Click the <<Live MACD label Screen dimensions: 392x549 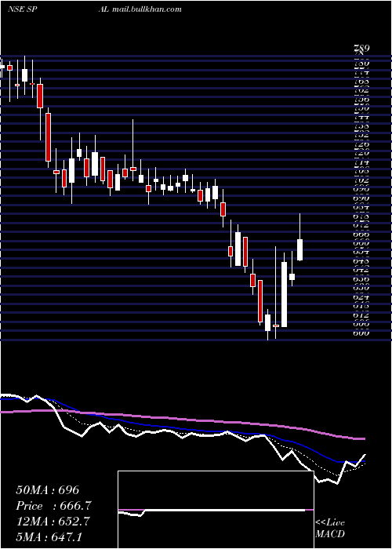pos(330,528)
